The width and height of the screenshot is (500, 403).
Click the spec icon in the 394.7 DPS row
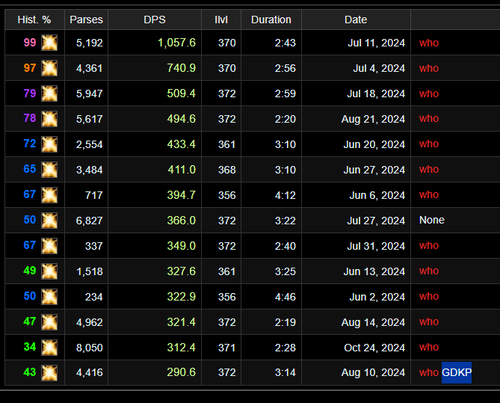tap(49, 195)
